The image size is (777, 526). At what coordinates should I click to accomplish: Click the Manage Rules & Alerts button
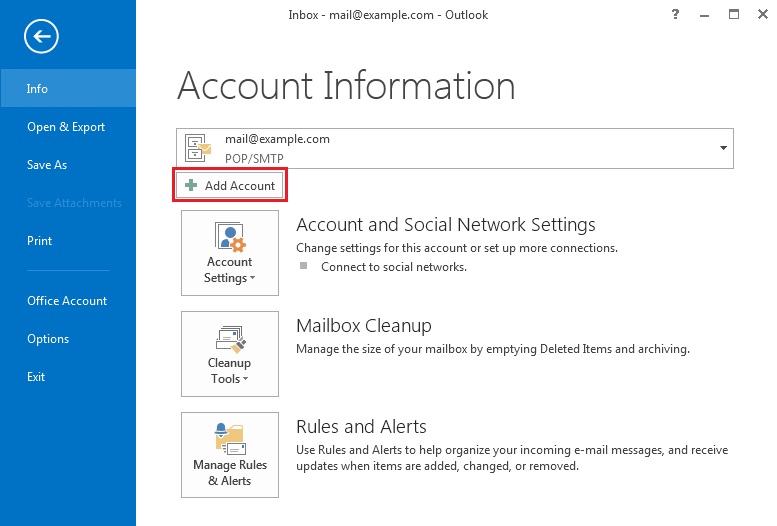pos(230,455)
